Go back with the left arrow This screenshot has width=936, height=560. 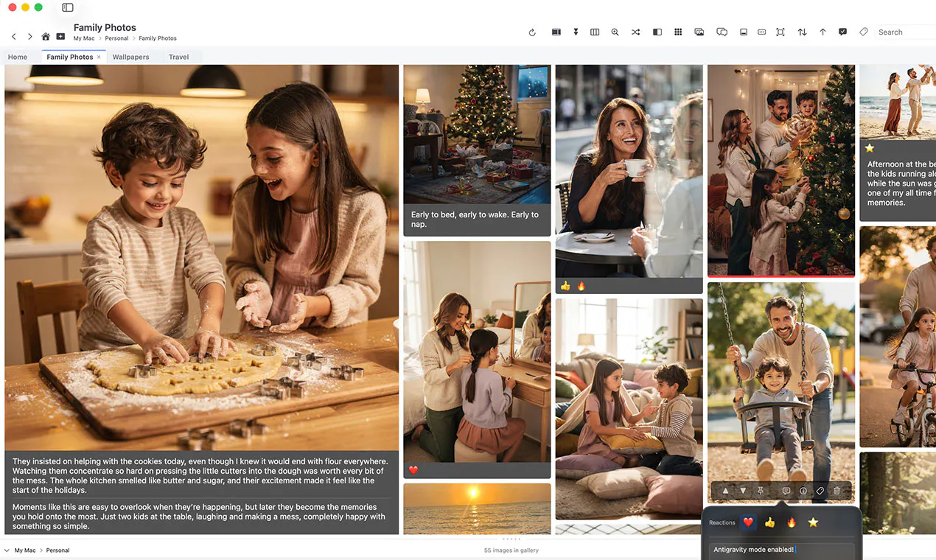(14, 36)
